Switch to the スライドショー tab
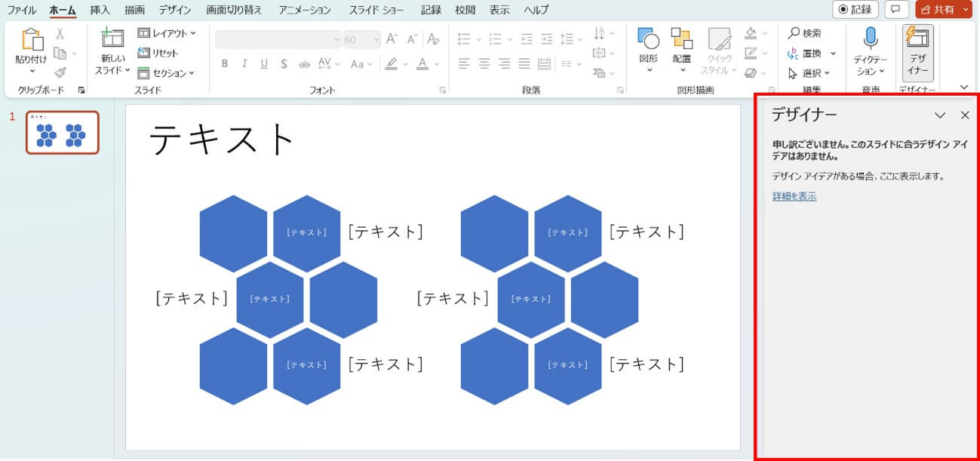Viewport: 980px width, 461px height. (376, 11)
